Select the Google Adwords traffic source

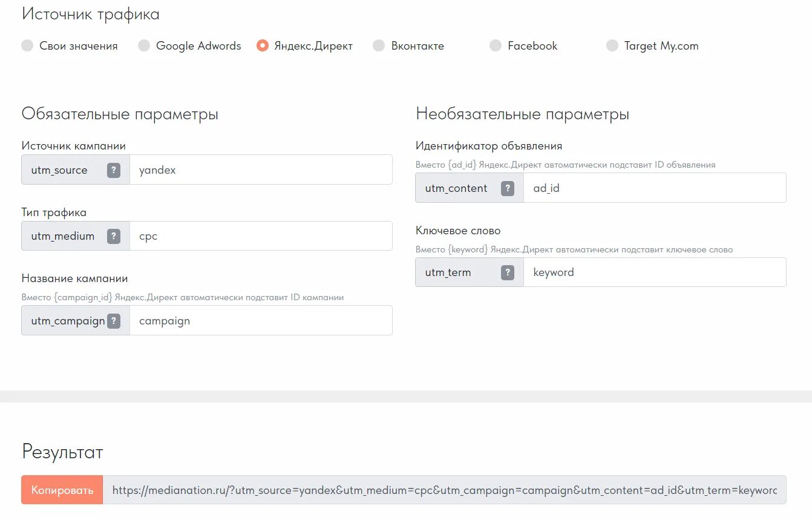pyautogui.click(x=144, y=45)
